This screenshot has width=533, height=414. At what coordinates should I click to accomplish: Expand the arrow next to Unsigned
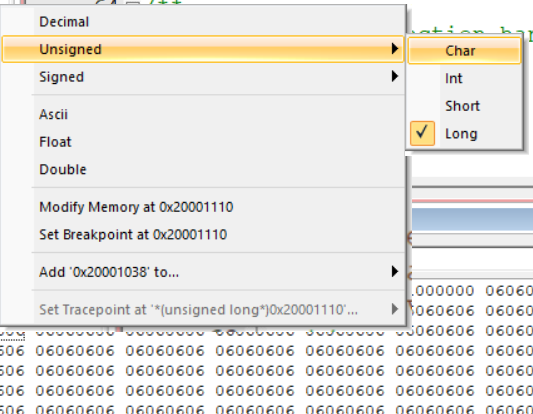pos(395,49)
